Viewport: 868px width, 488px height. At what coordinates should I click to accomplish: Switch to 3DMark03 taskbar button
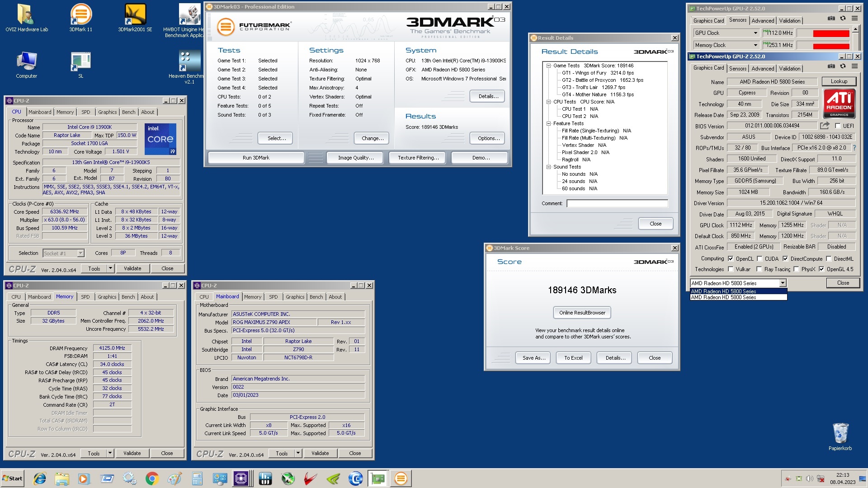coord(401,479)
